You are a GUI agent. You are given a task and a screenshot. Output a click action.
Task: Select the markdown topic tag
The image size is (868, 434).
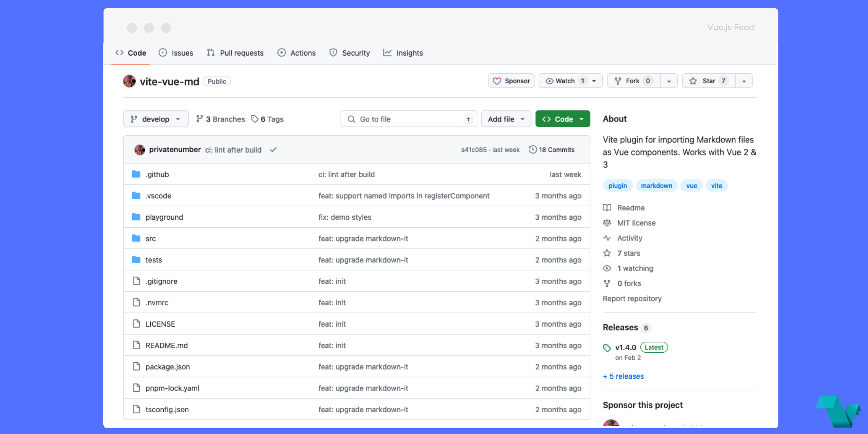pyautogui.click(x=657, y=186)
